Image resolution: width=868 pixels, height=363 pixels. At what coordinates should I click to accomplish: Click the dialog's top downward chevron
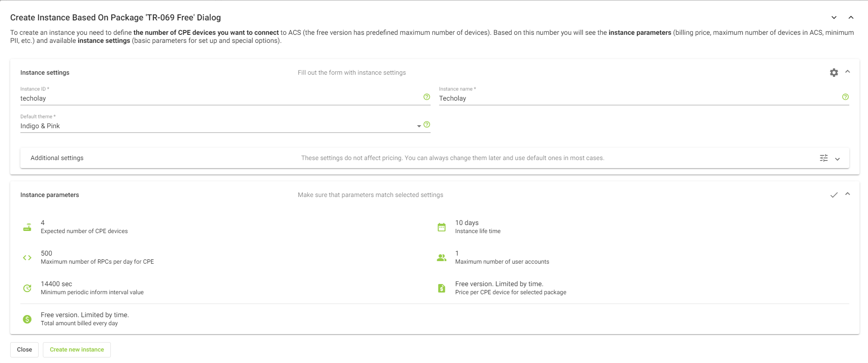click(834, 18)
